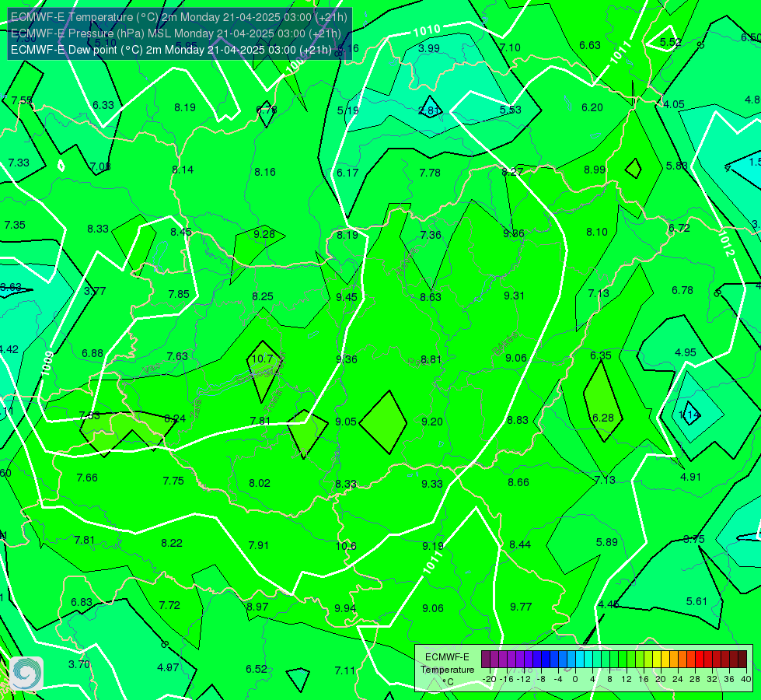This screenshot has height=700, width=761.
Task: Click the 4.95 temperature value
Action: pos(686,352)
